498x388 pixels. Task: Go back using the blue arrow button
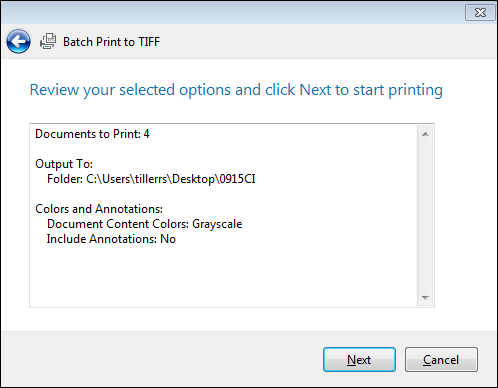(18, 41)
